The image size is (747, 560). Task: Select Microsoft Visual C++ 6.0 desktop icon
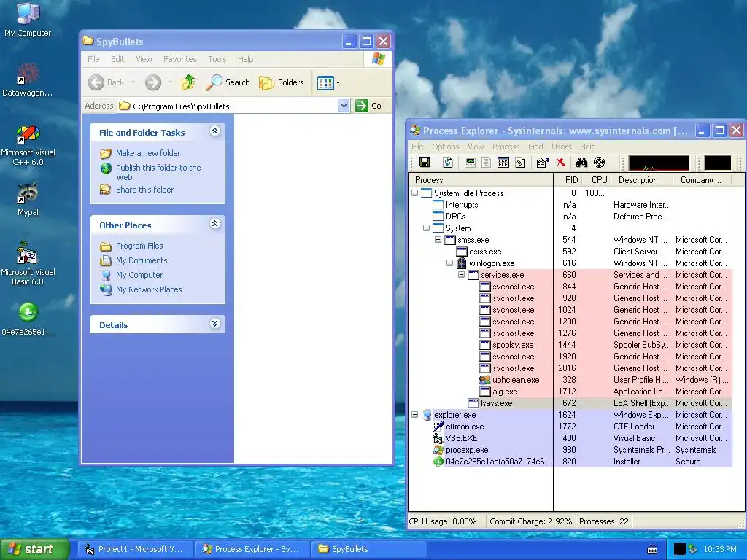click(28, 145)
